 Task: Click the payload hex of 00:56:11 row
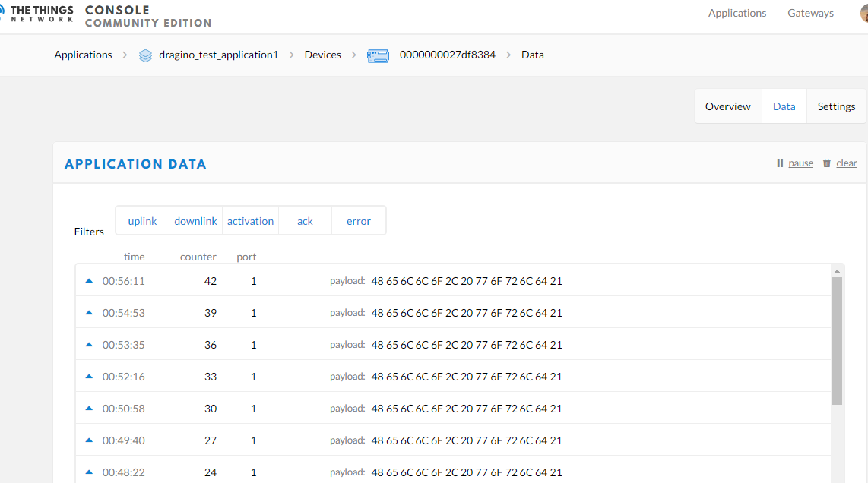coord(467,281)
